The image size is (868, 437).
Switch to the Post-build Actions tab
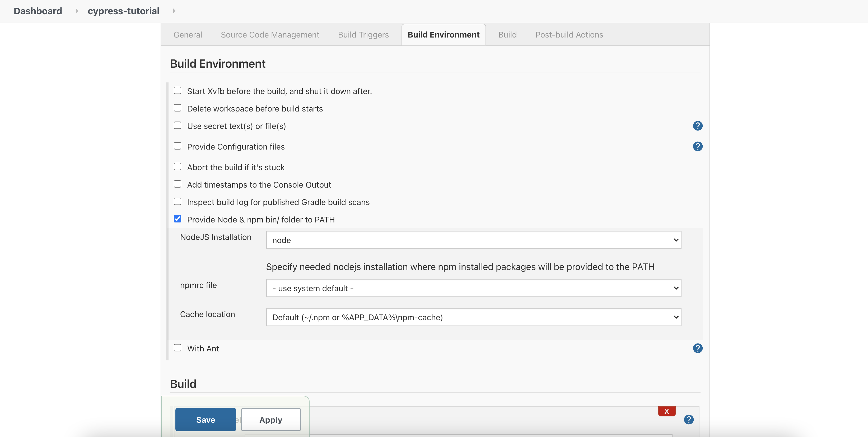[569, 34]
